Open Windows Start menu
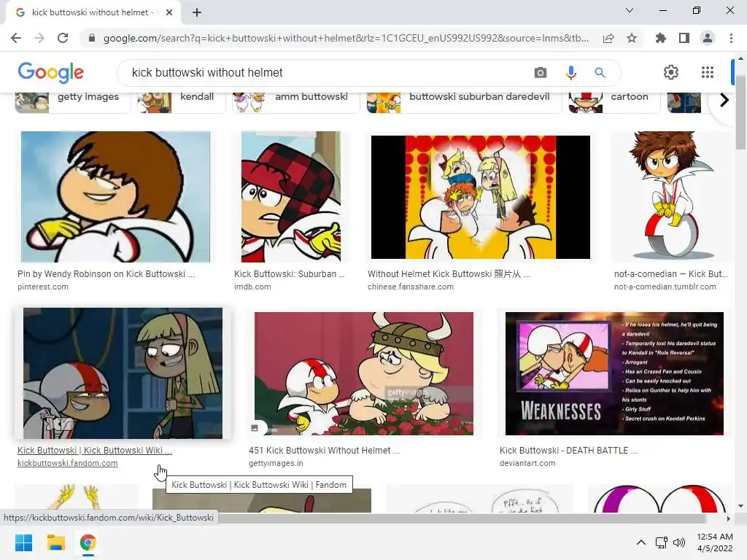Viewport: 747px width, 560px height. coord(23,542)
